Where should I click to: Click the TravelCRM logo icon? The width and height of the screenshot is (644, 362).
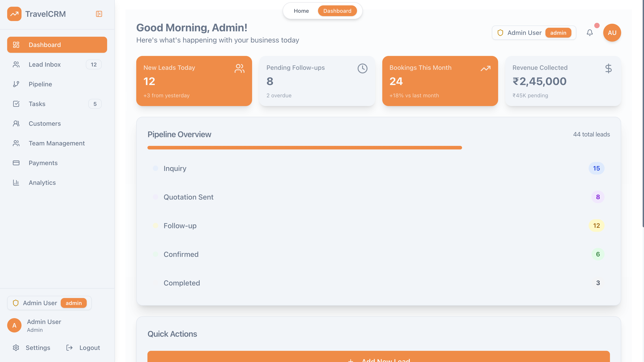(x=14, y=14)
